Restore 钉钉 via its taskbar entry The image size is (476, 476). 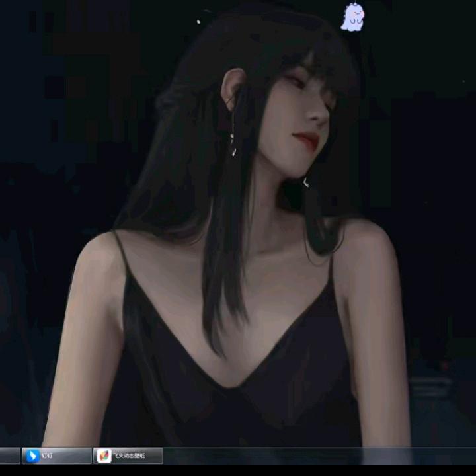[x=56, y=456]
